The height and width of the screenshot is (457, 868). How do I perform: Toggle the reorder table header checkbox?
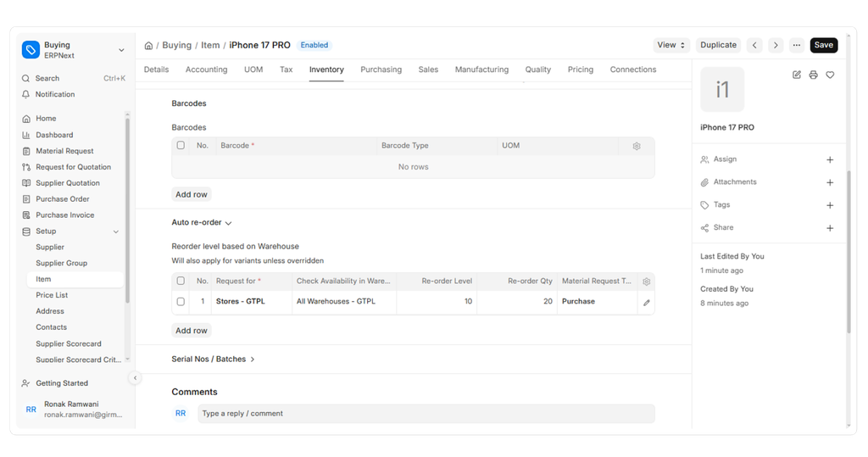coord(181,281)
